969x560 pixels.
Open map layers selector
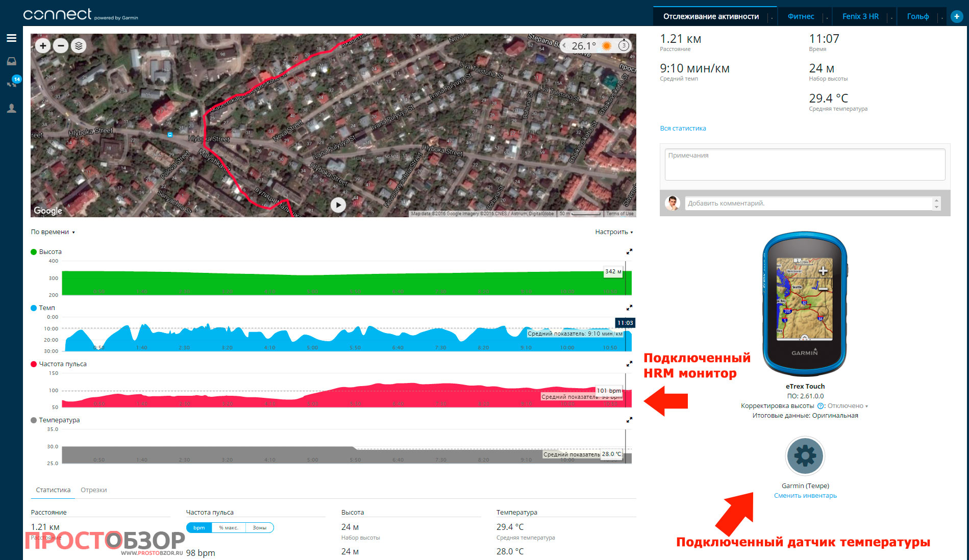coord(79,46)
